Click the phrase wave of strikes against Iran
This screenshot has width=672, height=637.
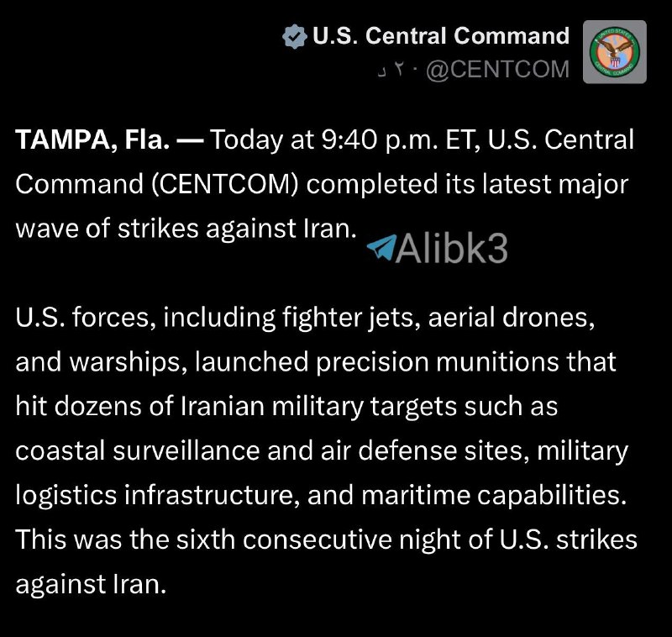[186, 229]
